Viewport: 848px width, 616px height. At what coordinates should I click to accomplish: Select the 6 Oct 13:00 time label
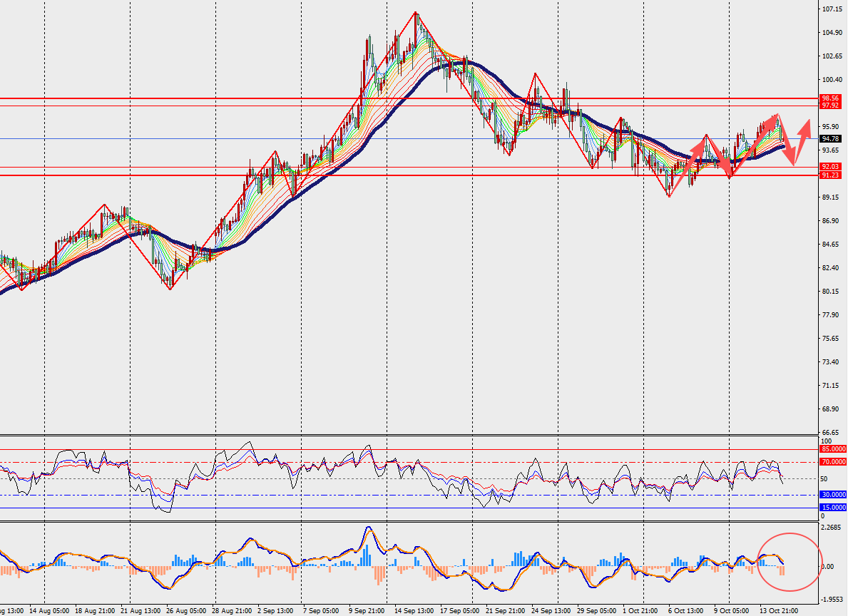tap(686, 611)
